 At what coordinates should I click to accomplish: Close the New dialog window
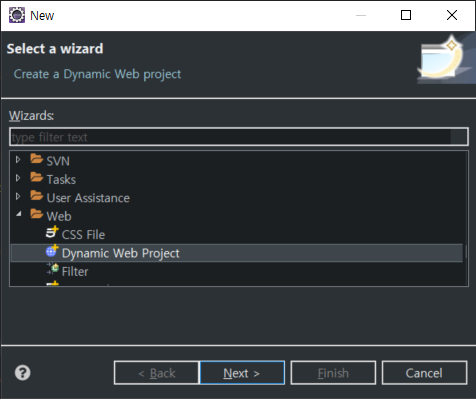[452, 15]
